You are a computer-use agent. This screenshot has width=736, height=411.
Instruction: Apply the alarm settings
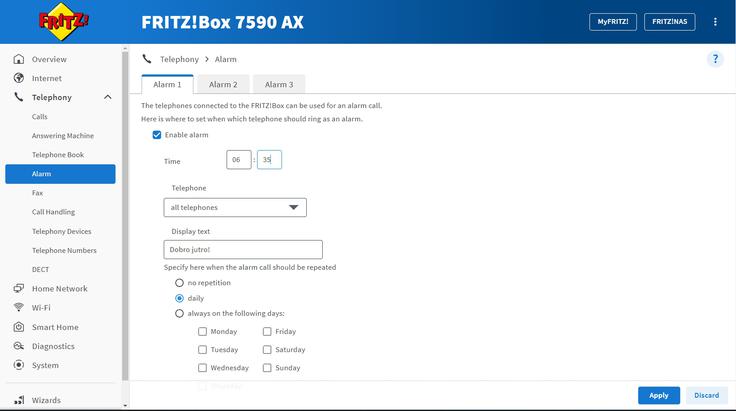pyautogui.click(x=659, y=396)
